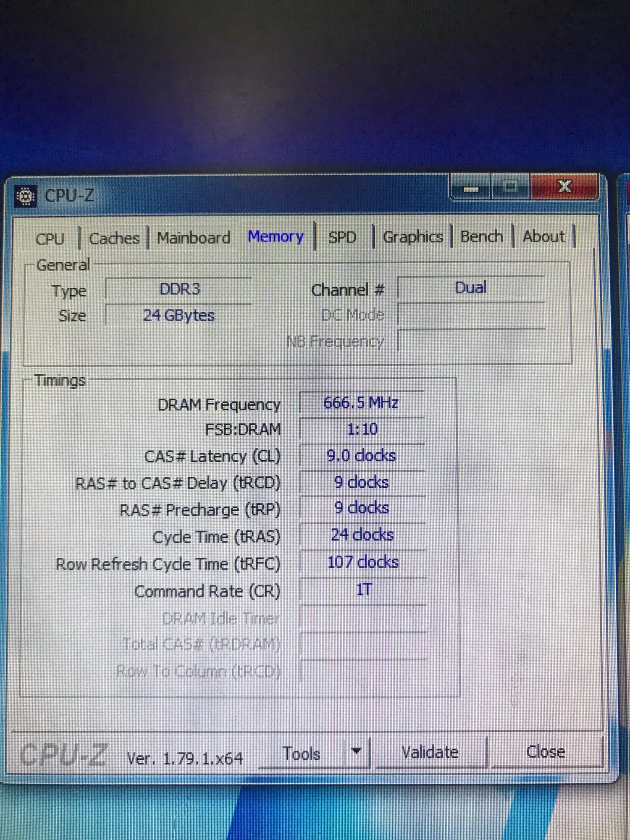Open the CPU tab
The height and width of the screenshot is (840, 630).
point(50,239)
